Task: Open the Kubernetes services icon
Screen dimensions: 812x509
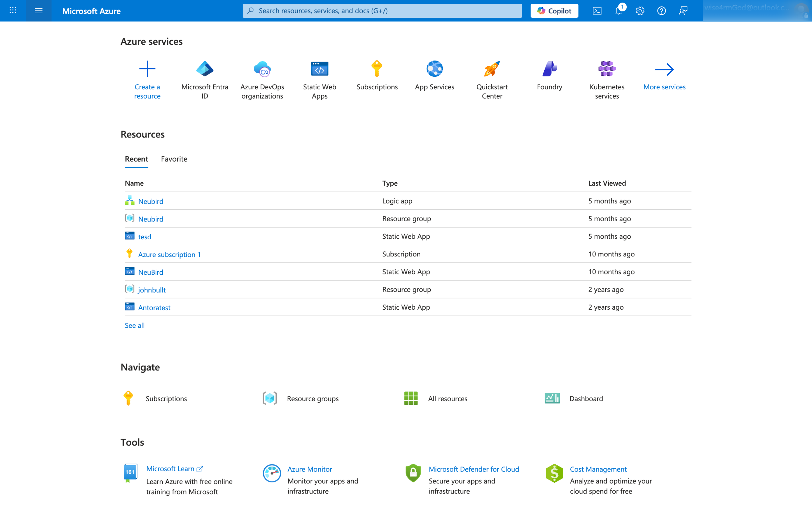Action: point(606,69)
